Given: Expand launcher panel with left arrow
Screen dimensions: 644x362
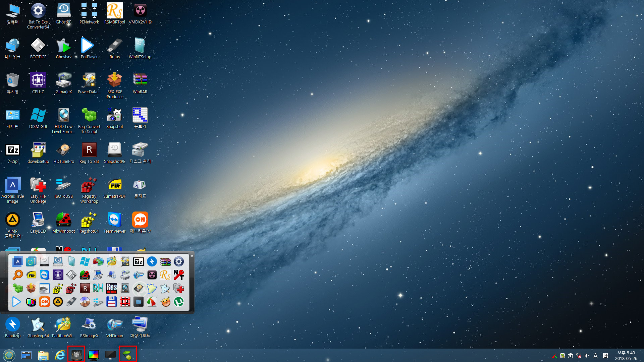Looking at the screenshot, I should (x=3, y=282).
